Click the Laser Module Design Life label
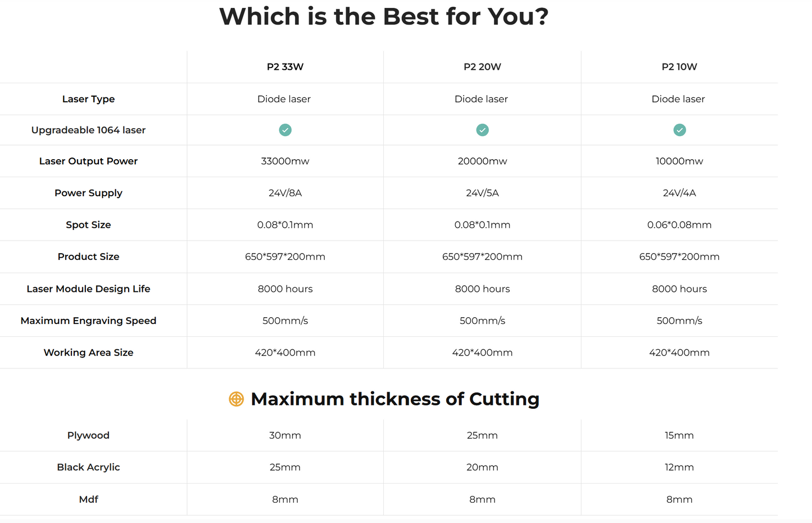The height and width of the screenshot is (523, 812). (x=88, y=289)
